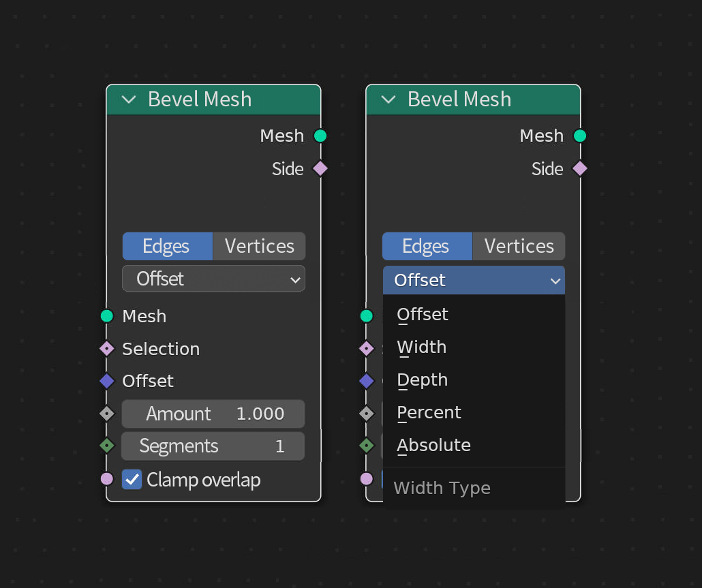The height and width of the screenshot is (588, 702).
Task: Click the Offset vector socket on the left node
Action: click(107, 381)
